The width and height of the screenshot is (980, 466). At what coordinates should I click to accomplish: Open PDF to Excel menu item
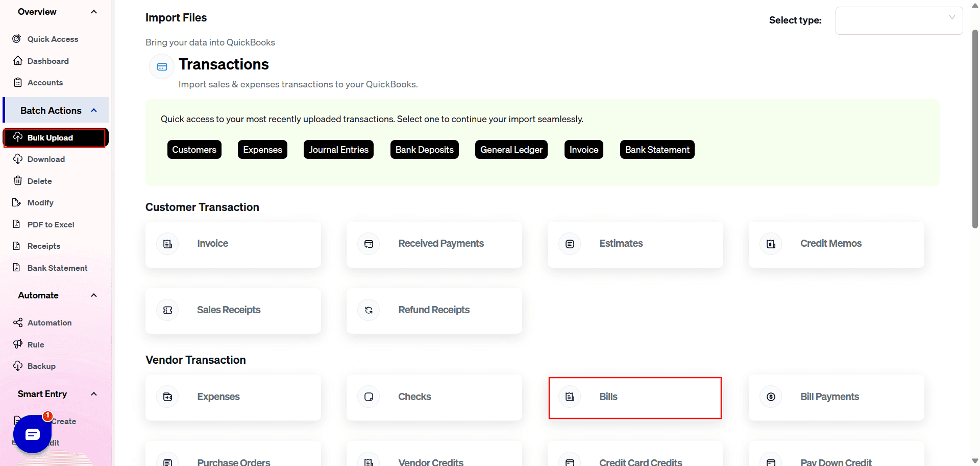(51, 224)
